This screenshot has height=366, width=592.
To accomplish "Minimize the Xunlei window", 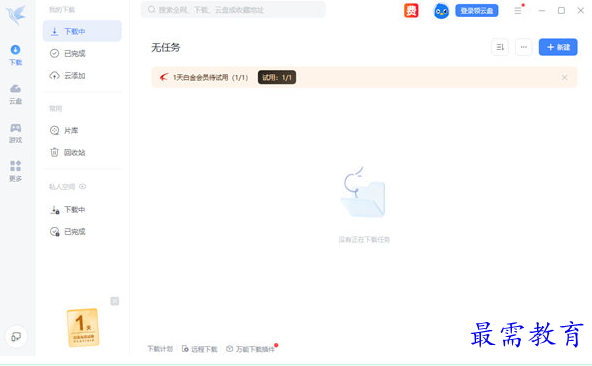I will [x=542, y=11].
